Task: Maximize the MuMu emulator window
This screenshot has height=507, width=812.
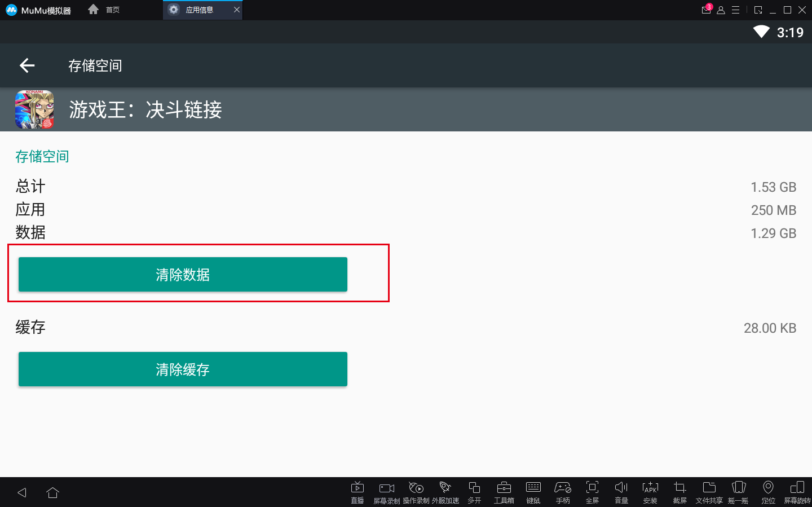Action: 787,10
